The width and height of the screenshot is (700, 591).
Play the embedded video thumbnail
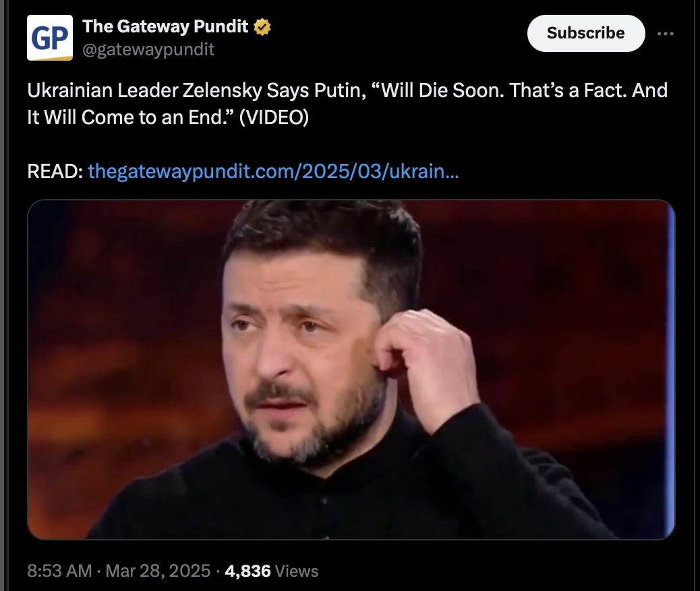351,370
